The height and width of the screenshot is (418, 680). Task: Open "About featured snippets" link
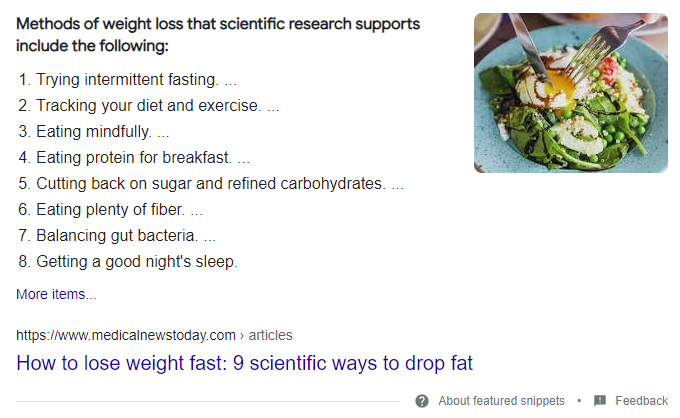tap(501, 401)
